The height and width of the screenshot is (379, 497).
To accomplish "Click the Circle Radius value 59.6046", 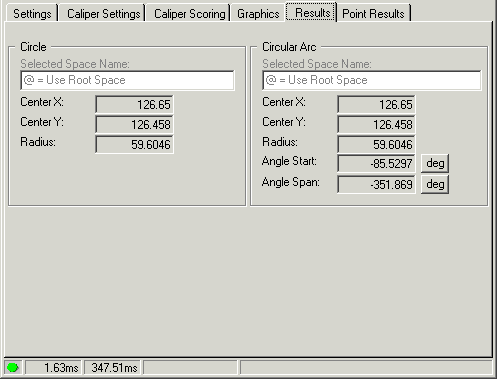I will click(x=134, y=144).
